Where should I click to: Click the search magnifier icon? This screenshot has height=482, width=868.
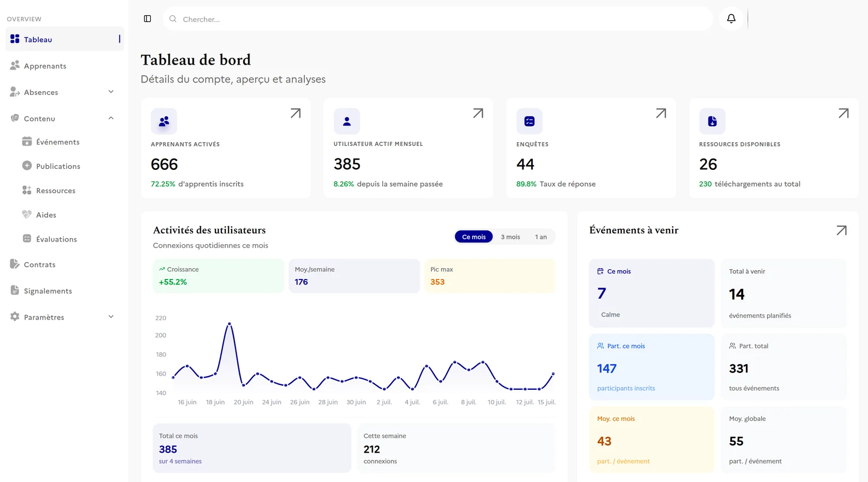coord(173,19)
